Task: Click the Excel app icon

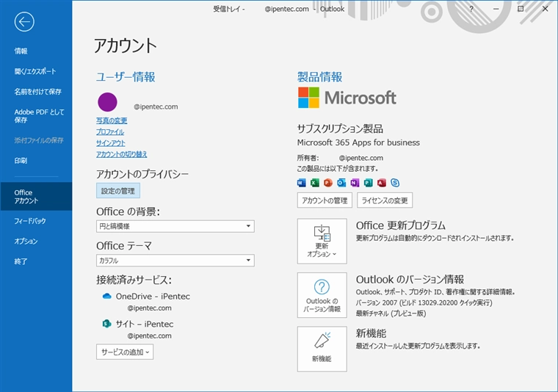Action: (x=315, y=183)
